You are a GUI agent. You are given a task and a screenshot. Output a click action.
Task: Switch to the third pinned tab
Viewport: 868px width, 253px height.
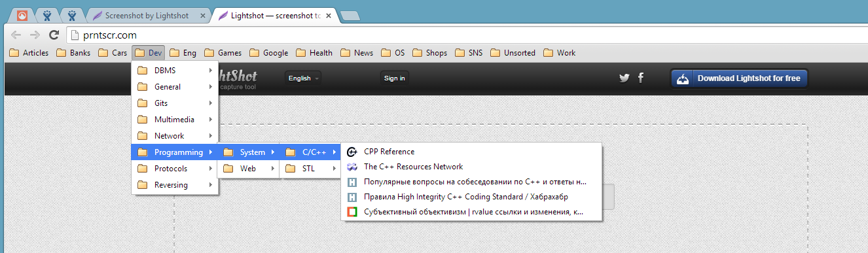[x=72, y=15]
